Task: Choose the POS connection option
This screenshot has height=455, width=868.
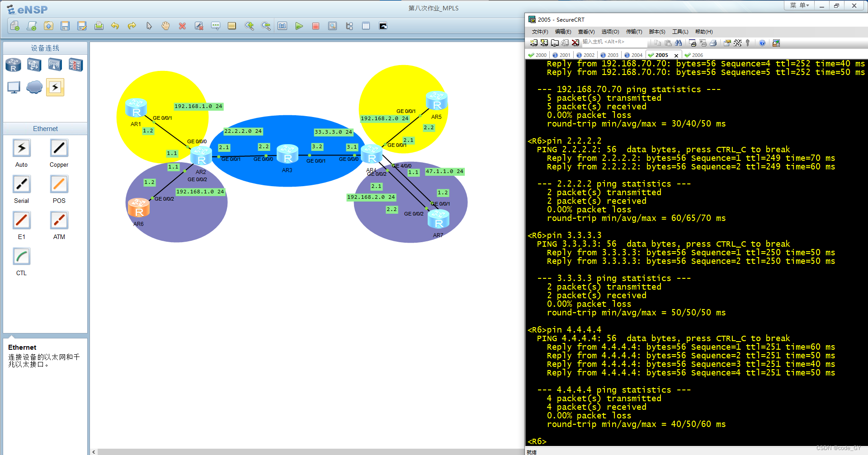Action: pos(59,184)
